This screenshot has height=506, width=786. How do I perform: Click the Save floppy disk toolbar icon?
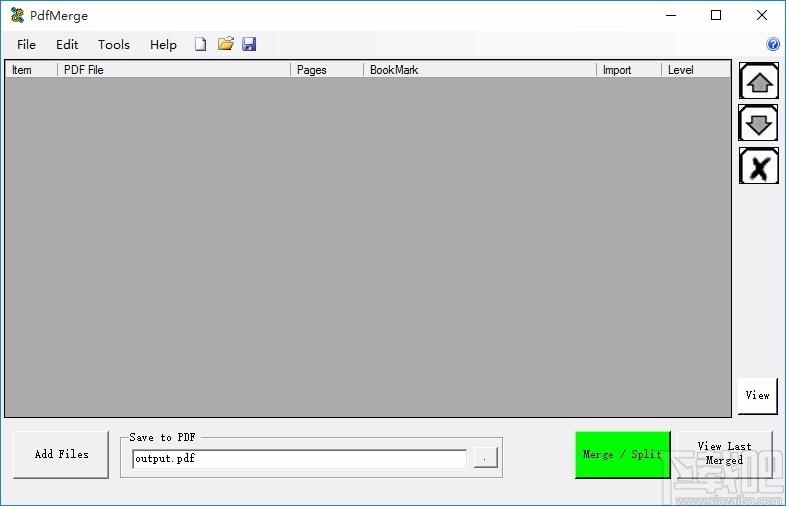(x=249, y=44)
